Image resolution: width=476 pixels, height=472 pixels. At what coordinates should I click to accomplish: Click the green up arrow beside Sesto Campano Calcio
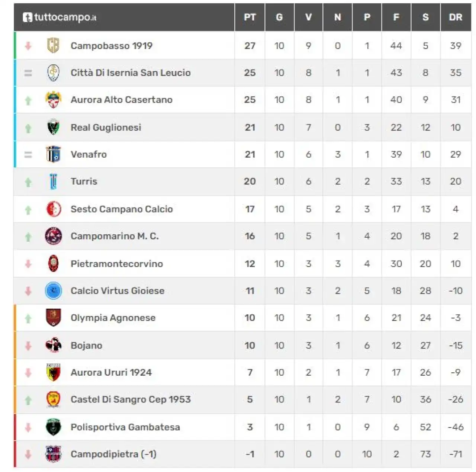point(28,210)
